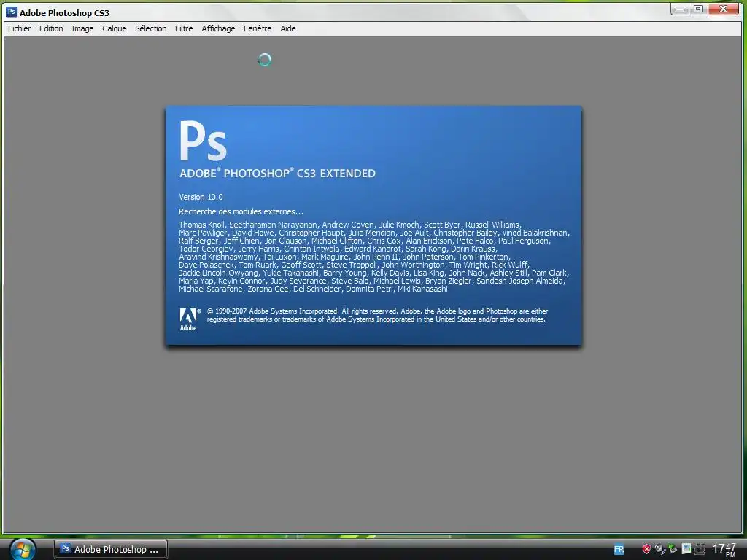
Task: Click the name 'Miki Kanasashi' in credits
Action: tap(422, 289)
